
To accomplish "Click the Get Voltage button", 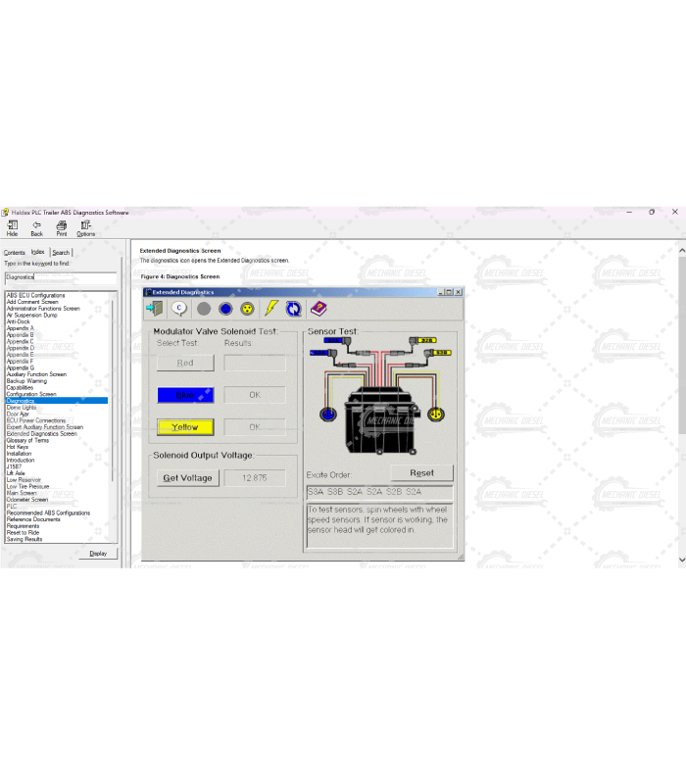I will click(187, 478).
